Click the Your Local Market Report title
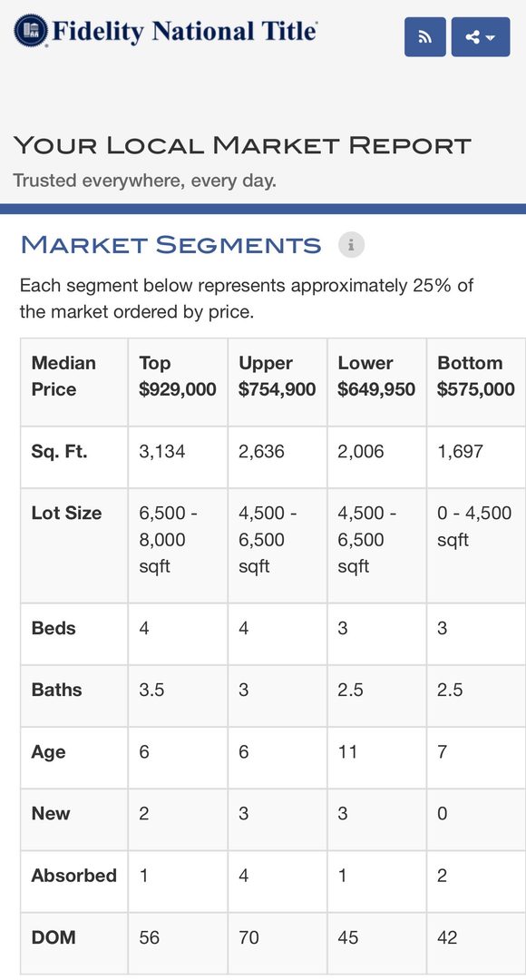 tap(242, 145)
